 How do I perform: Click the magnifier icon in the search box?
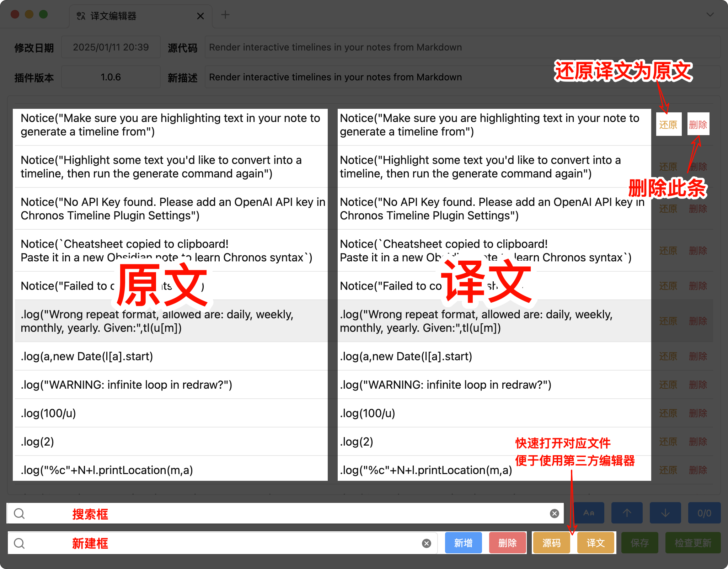click(19, 514)
